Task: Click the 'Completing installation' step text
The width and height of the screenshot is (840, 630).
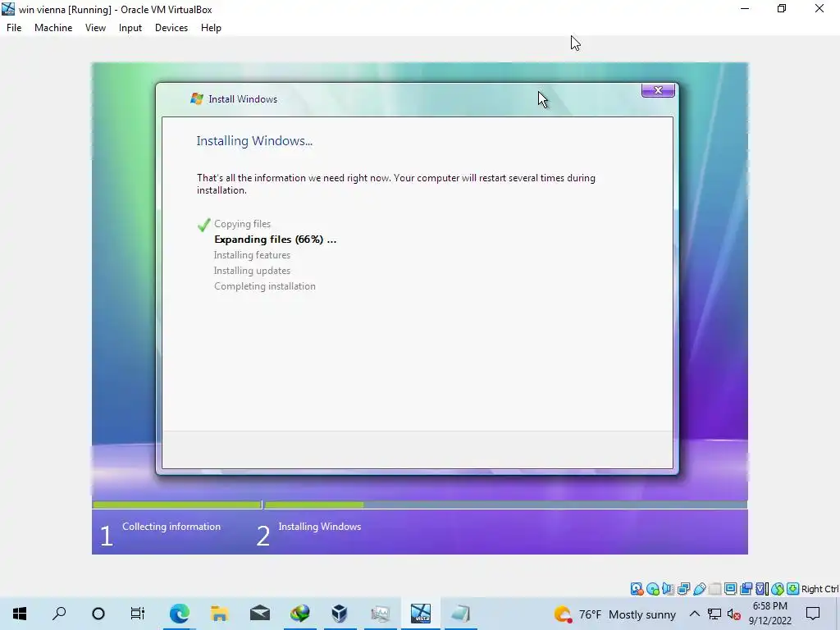Action: click(x=265, y=286)
